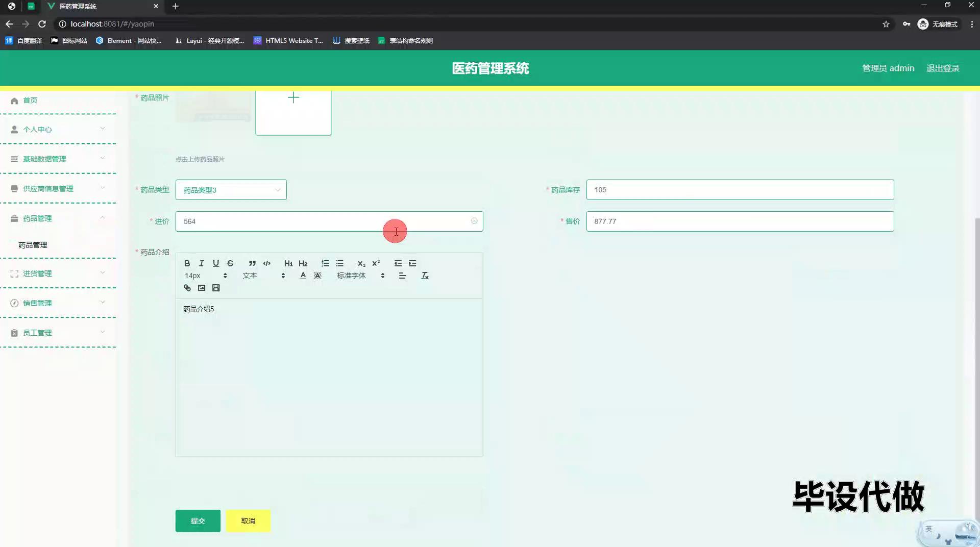Click the 药品库存 input field
Viewport: 980px width, 547px height.
(x=740, y=190)
